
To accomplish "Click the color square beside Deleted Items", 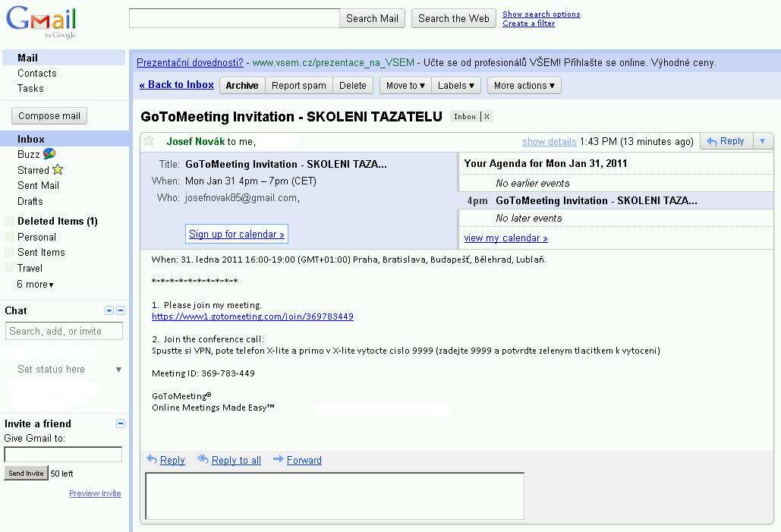I will pyautogui.click(x=9, y=221).
